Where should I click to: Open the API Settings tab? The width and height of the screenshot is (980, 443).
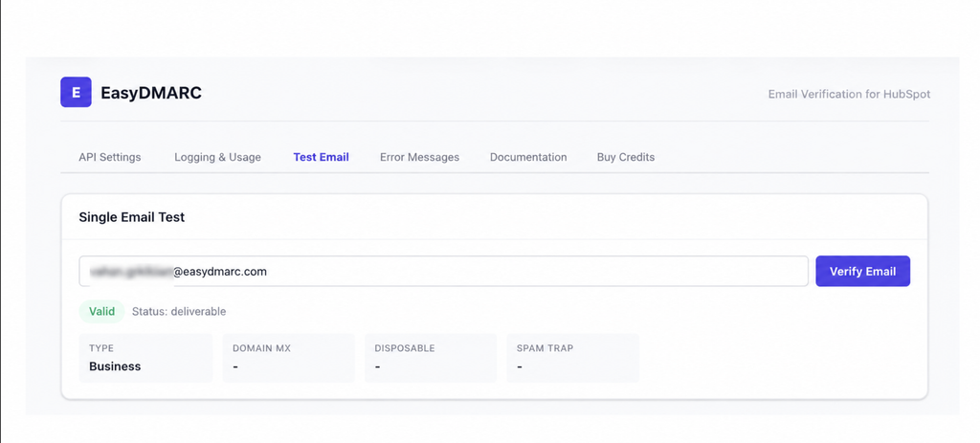(x=110, y=158)
